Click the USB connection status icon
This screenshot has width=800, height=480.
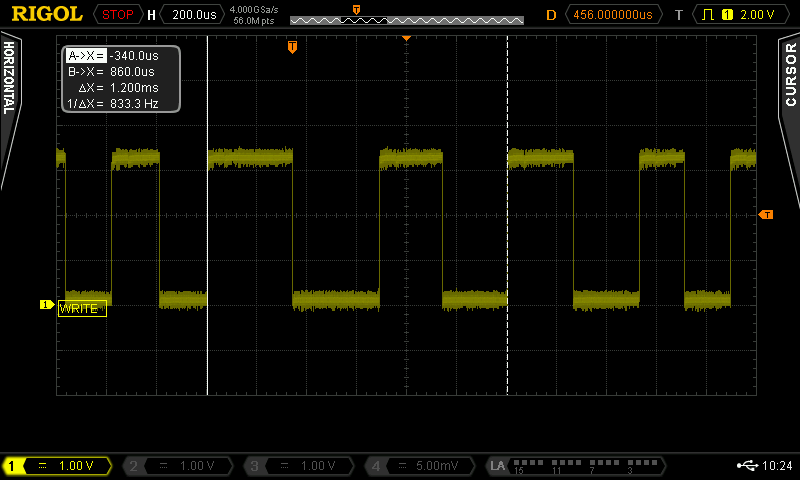(746, 466)
